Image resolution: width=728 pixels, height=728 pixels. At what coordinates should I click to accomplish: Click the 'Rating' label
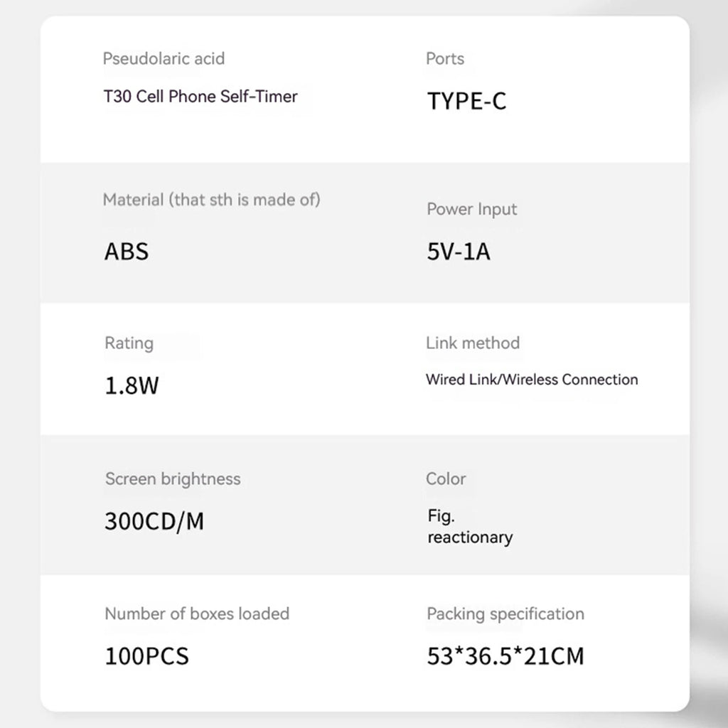click(x=129, y=343)
